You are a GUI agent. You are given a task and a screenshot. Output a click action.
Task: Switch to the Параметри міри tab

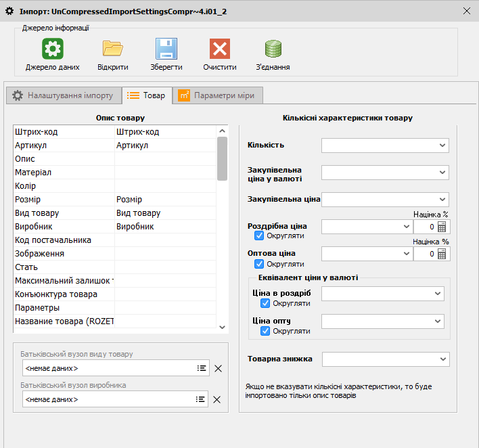pyautogui.click(x=216, y=95)
